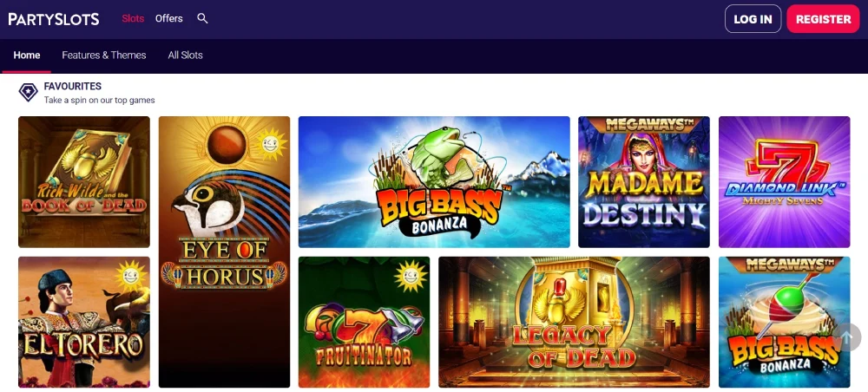Switch to Features & Themes tab

[x=104, y=56]
